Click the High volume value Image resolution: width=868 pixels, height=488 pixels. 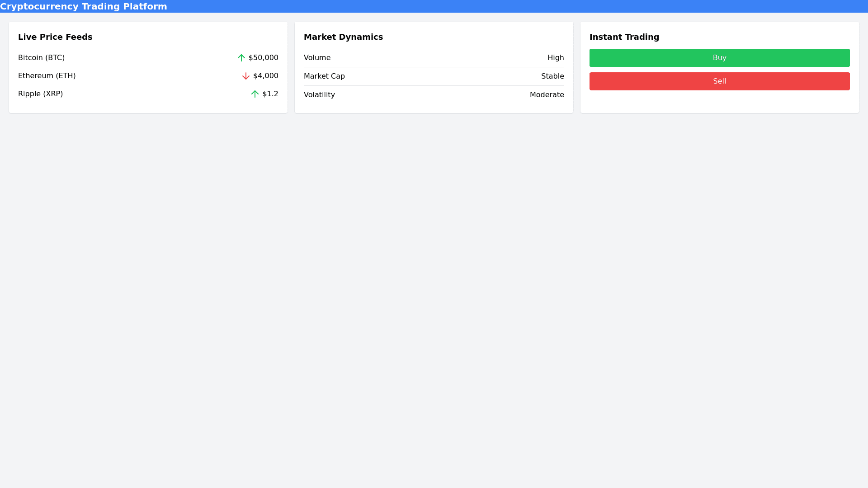(x=555, y=58)
